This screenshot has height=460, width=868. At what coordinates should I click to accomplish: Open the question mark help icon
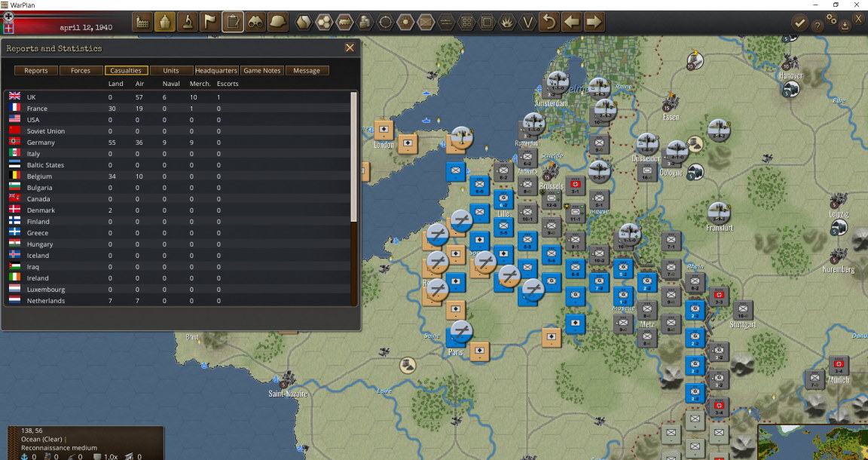(817, 26)
